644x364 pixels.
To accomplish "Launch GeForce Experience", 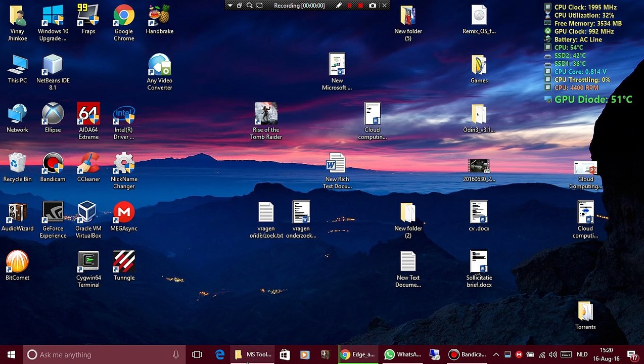I will coord(53,220).
